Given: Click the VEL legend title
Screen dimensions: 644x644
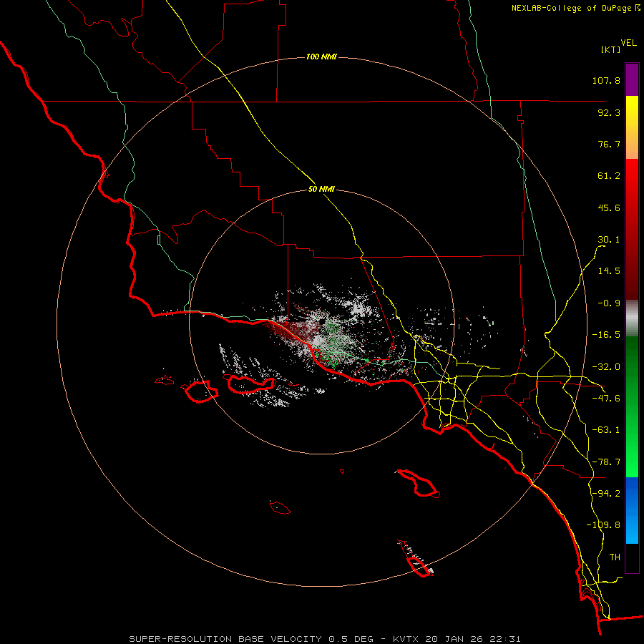Looking at the screenshot, I should point(628,43).
